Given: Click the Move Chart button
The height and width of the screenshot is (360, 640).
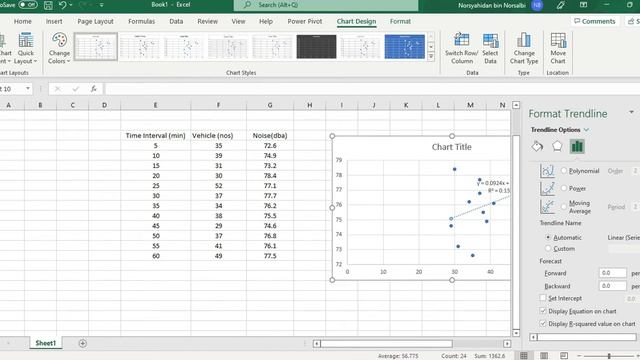Looking at the screenshot, I should click(x=558, y=49).
